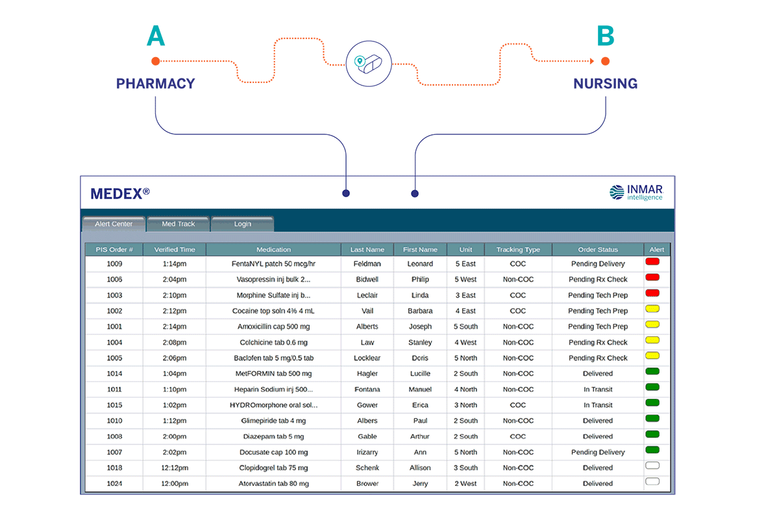
Task: Click red alert indicator for order 1009
Action: pyautogui.click(x=652, y=261)
